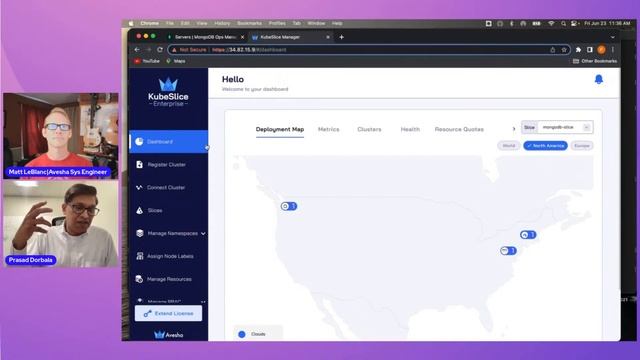640x360 pixels.
Task: Click the mid-Atlantic cluster map marker
Action: point(508,251)
